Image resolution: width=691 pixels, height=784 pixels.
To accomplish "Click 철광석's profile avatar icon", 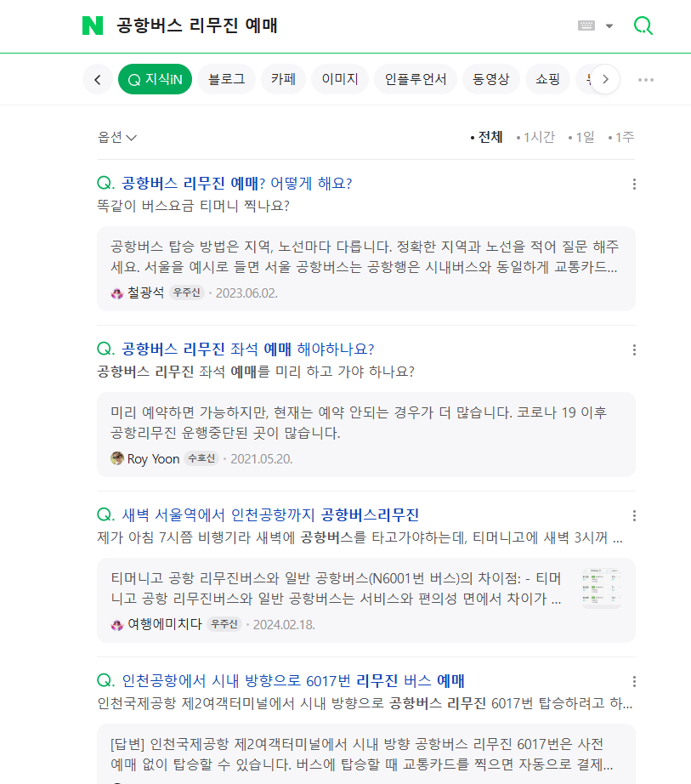I will [x=117, y=293].
